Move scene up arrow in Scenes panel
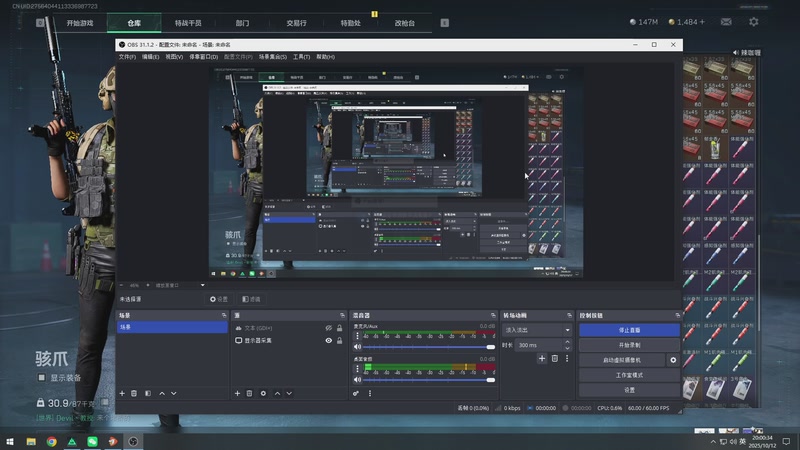 (x=162, y=393)
